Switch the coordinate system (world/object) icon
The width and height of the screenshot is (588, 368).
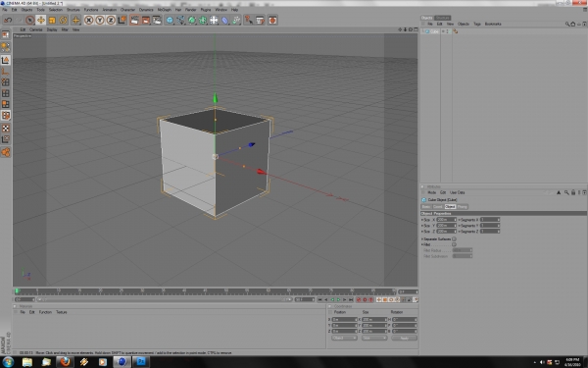pos(122,20)
